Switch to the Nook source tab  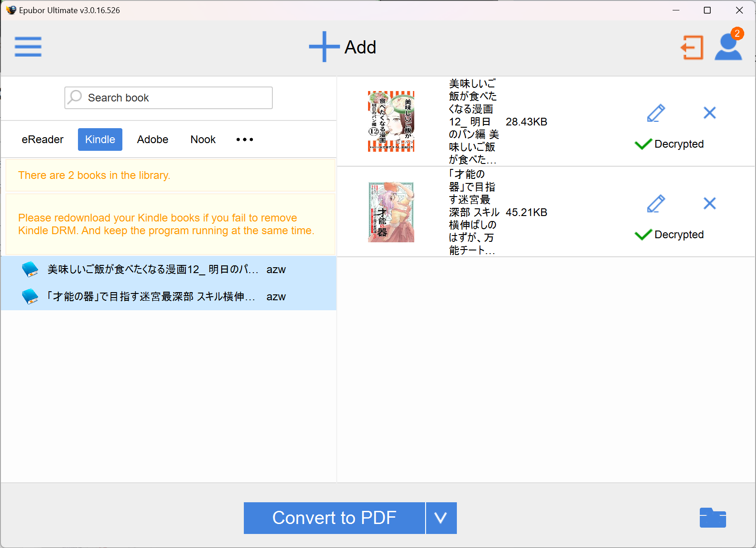coord(203,139)
